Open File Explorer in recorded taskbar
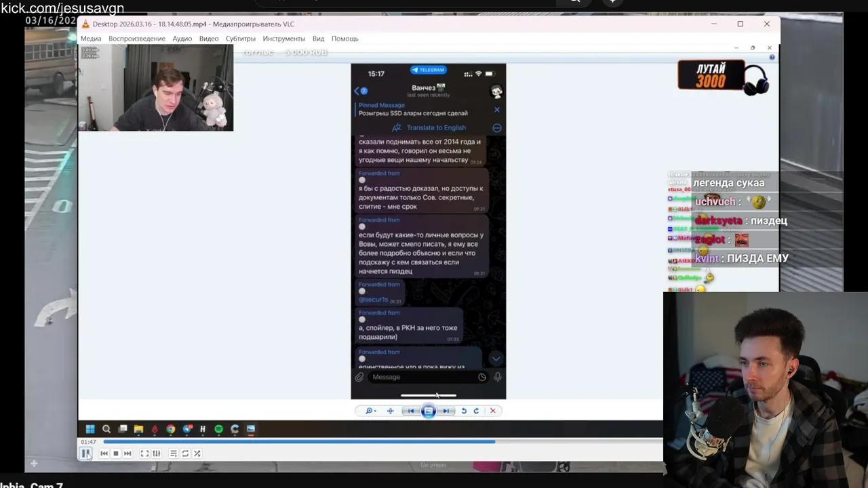This screenshot has width=868, height=488. point(138,429)
